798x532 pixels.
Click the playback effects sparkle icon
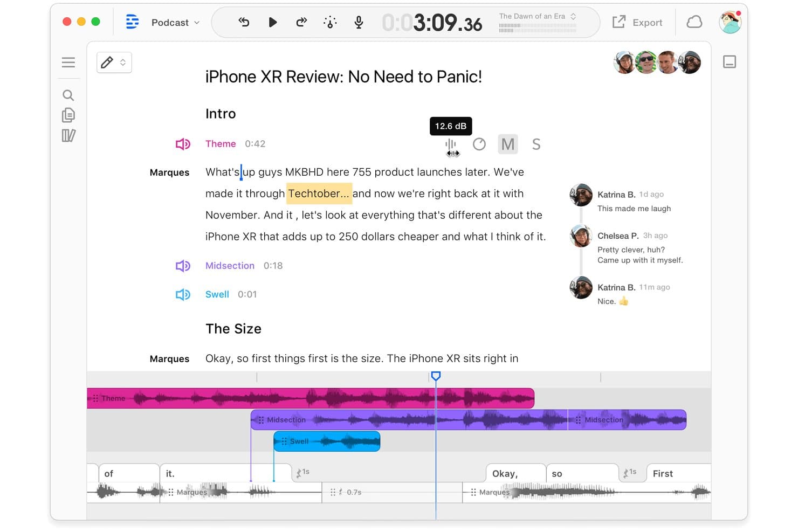click(330, 22)
